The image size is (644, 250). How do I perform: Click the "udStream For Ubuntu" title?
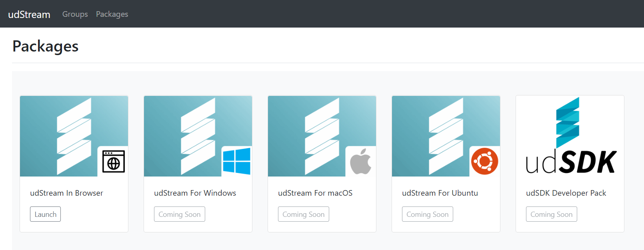(x=440, y=193)
